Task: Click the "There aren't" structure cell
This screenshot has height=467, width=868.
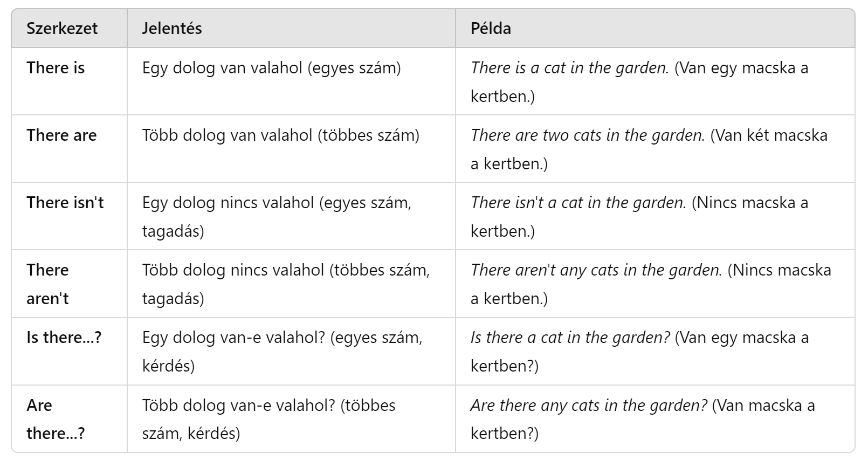Action: coord(48,284)
